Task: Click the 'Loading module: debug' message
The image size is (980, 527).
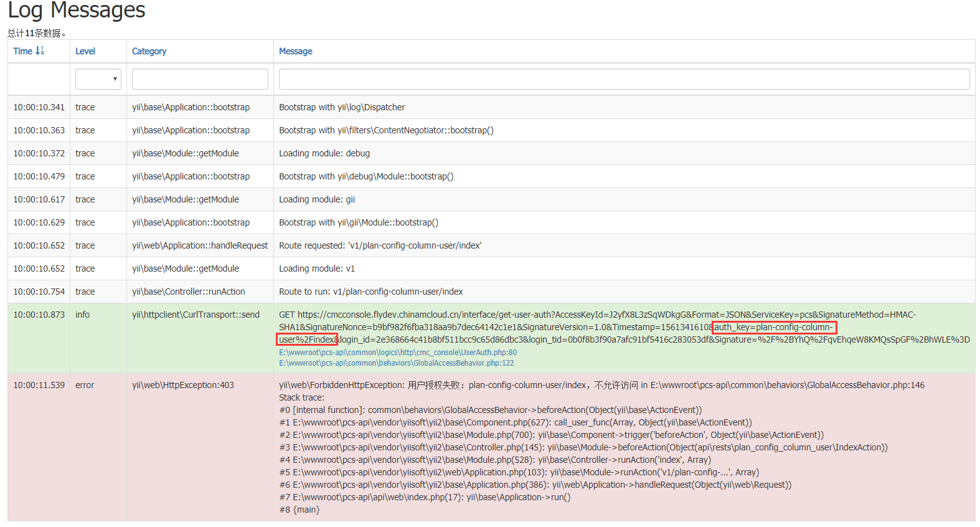Action: pos(324,154)
